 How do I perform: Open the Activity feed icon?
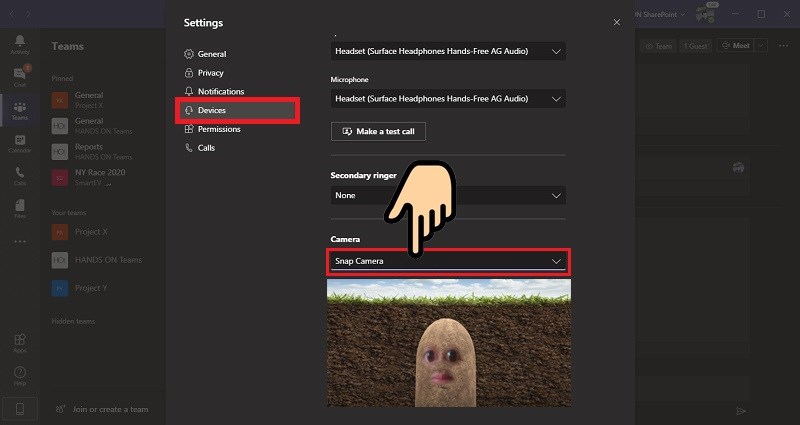tap(19, 43)
